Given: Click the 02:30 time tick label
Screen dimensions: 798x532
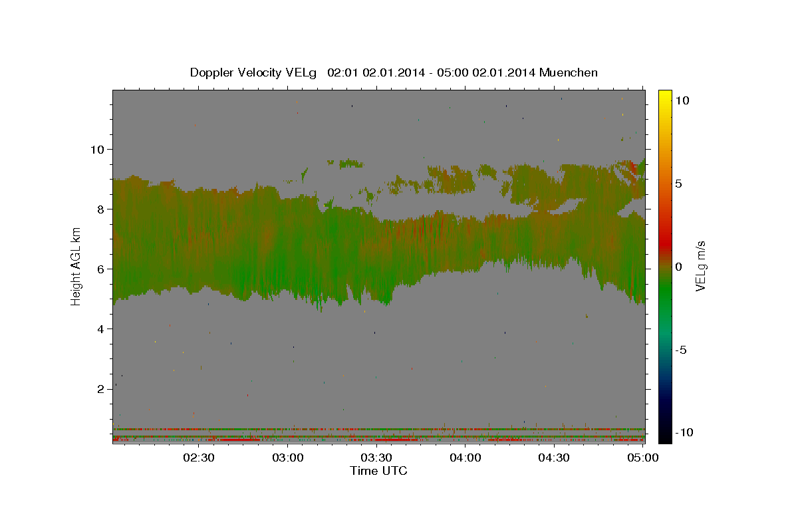Looking at the screenshot, I should click(x=199, y=458).
